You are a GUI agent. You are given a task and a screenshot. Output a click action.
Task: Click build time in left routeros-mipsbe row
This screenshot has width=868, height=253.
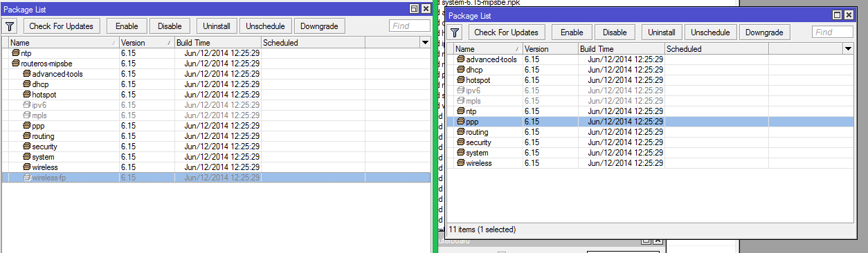[221, 64]
